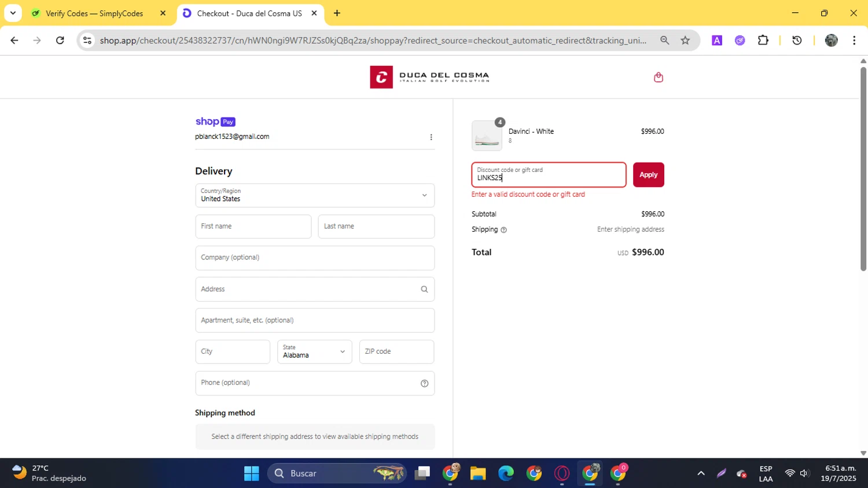This screenshot has height=488, width=868.
Task: Open File Explorer from the taskbar
Action: (x=478, y=474)
